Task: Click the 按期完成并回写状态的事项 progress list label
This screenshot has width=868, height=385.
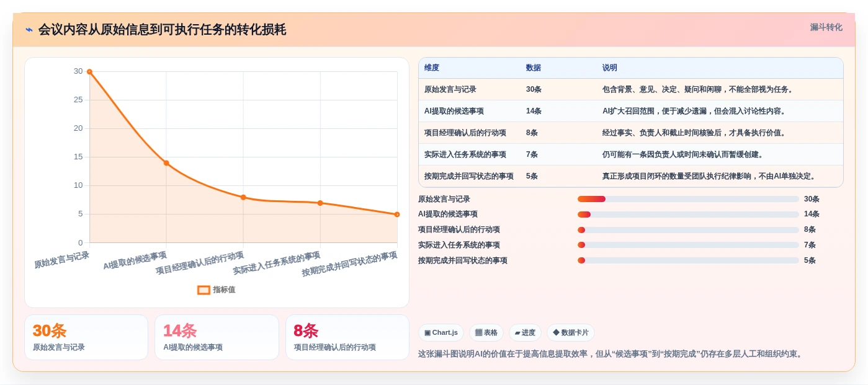Action: point(463,260)
